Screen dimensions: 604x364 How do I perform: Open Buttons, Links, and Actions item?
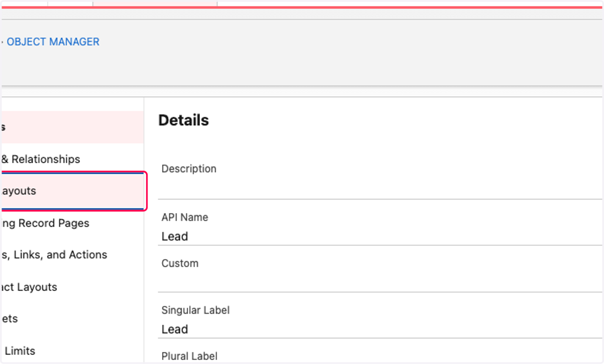tap(72, 255)
